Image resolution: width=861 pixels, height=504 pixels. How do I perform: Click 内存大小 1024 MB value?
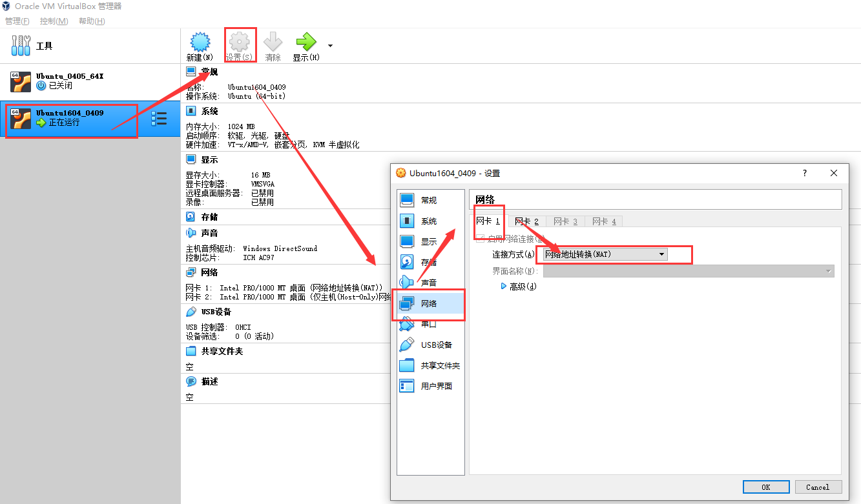coord(242,126)
